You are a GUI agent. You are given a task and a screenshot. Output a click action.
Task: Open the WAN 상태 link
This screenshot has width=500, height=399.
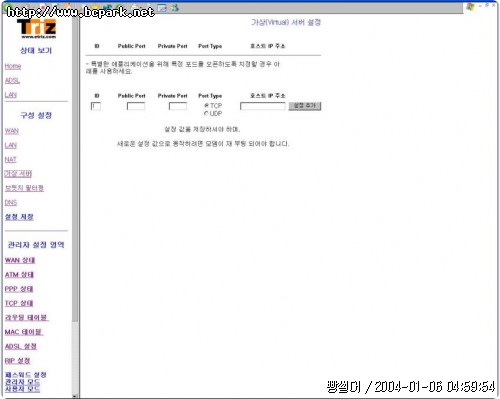pos(20,260)
